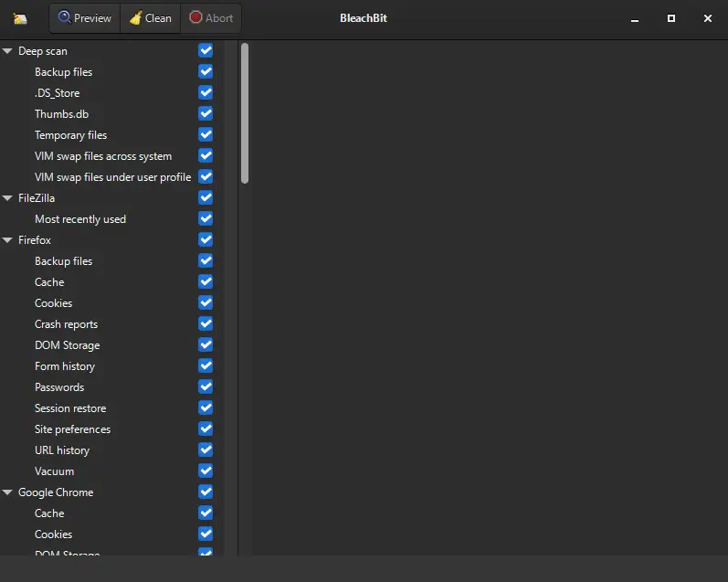Collapse the FileZilla group
The width and height of the screenshot is (728, 582).
point(7,198)
